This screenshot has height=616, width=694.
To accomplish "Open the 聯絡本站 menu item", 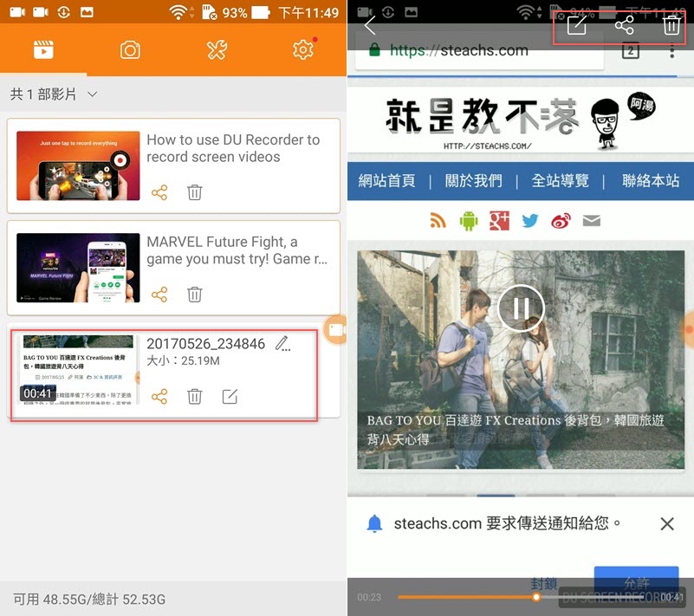I will [x=651, y=180].
